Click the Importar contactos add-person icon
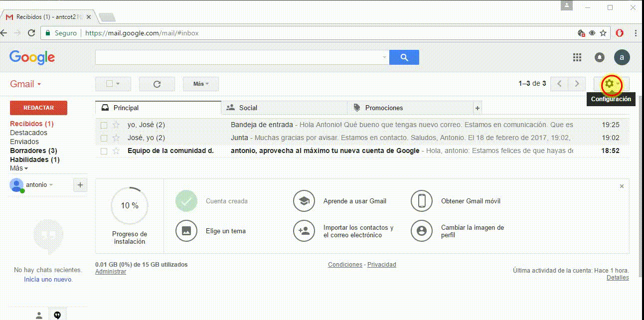Image resolution: width=644 pixels, height=320 pixels. pos(304,231)
